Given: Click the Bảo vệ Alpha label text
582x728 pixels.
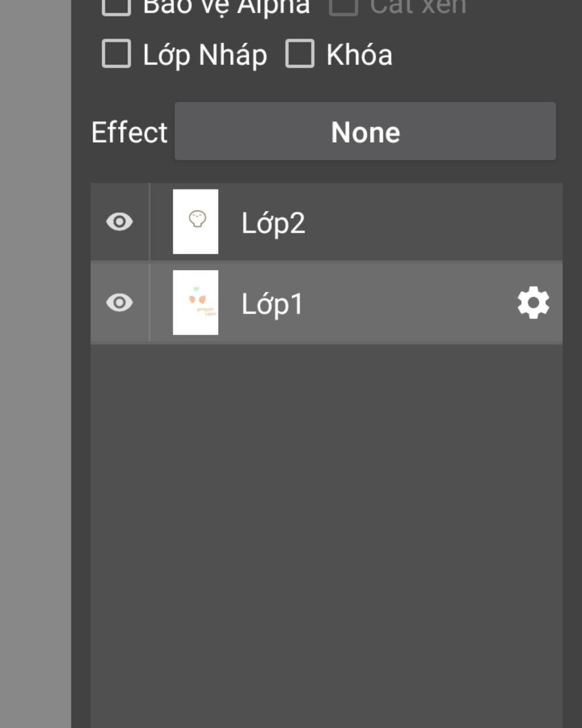Looking at the screenshot, I should [x=226, y=7].
